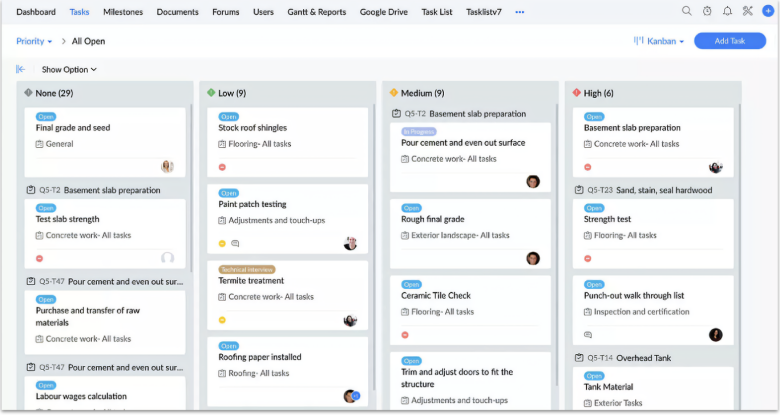
Task: Open comment icon on Punch-out walk through list
Action: tap(588, 335)
